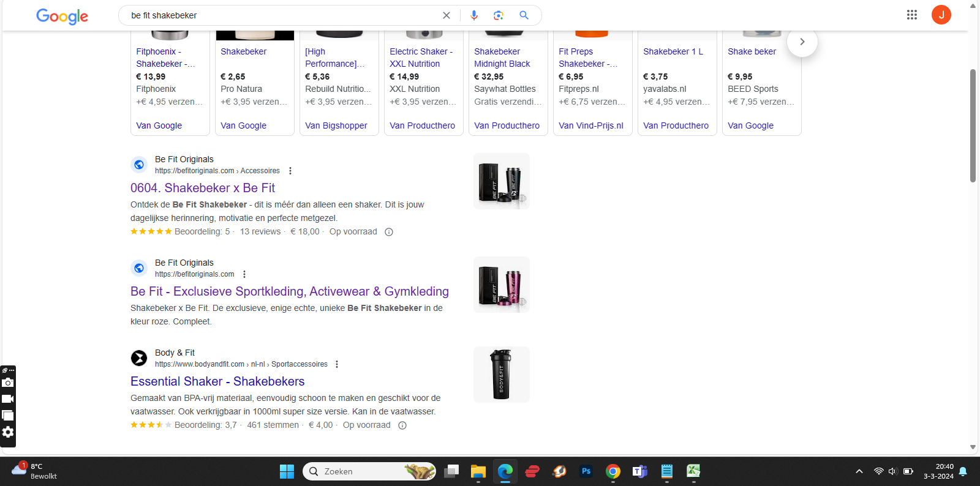Image resolution: width=980 pixels, height=486 pixels.
Task: Open '0604. Shakebeker x Be Fit' result
Action: click(x=203, y=188)
